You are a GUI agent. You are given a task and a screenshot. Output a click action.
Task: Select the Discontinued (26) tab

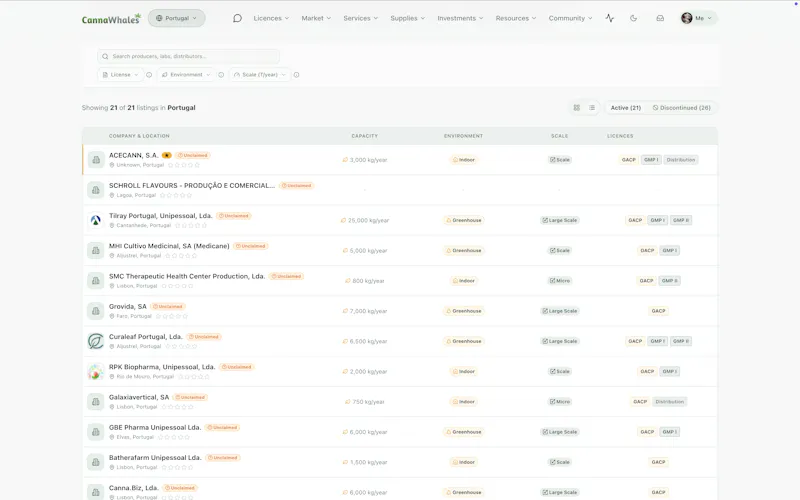click(x=682, y=108)
